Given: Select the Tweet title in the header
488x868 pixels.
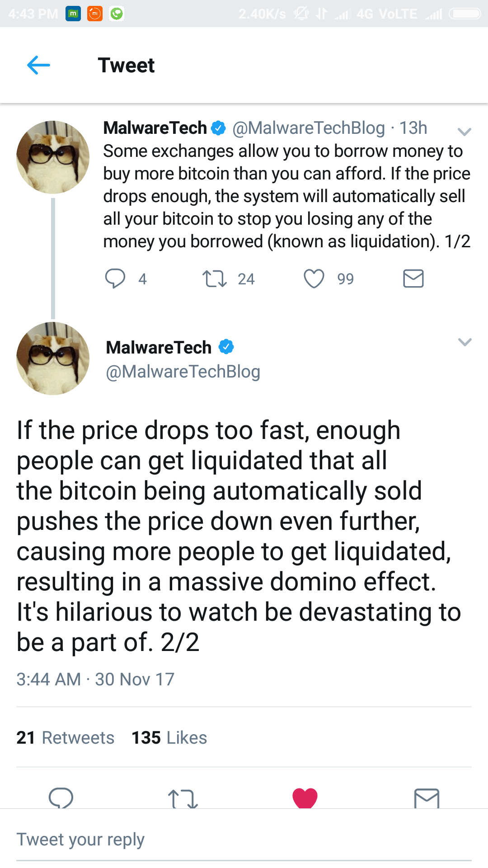Looking at the screenshot, I should click(x=127, y=65).
